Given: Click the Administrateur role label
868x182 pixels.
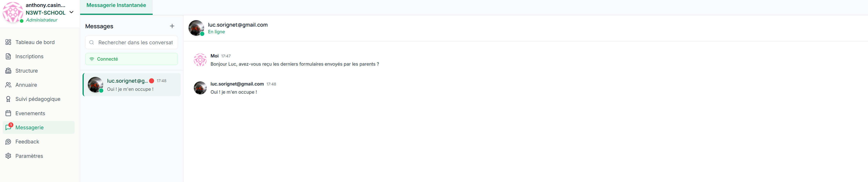Looking at the screenshot, I should 41,20.
